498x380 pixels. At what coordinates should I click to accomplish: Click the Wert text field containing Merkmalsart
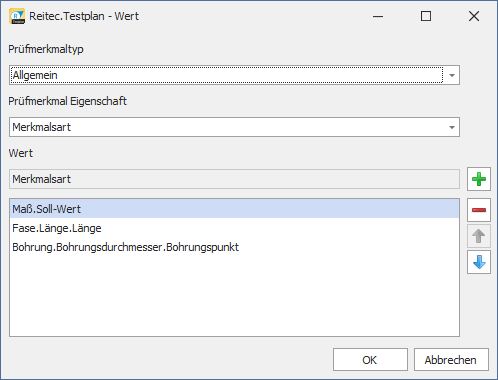point(234,179)
